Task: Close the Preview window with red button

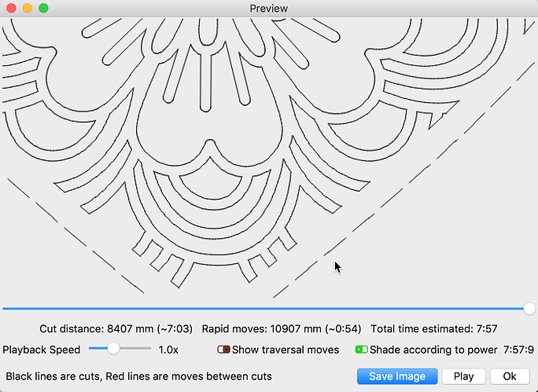Action: tap(11, 8)
